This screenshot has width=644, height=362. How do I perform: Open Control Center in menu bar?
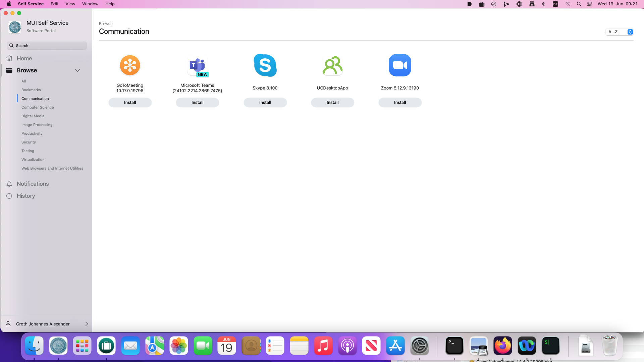[x=590, y=4]
